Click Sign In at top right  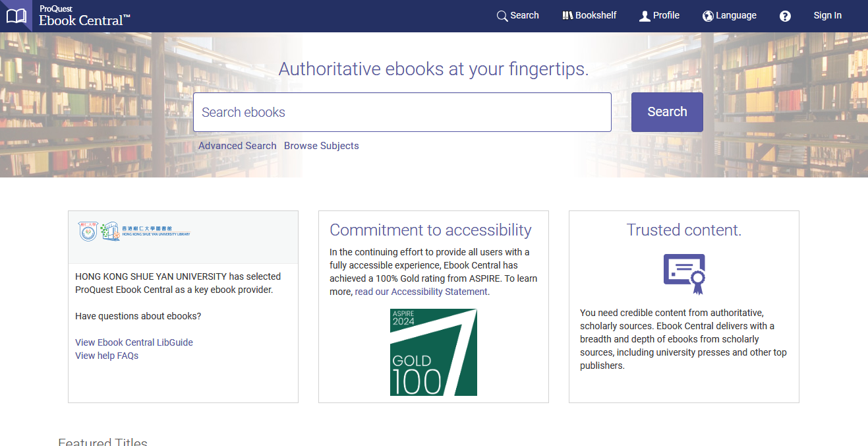coord(827,16)
